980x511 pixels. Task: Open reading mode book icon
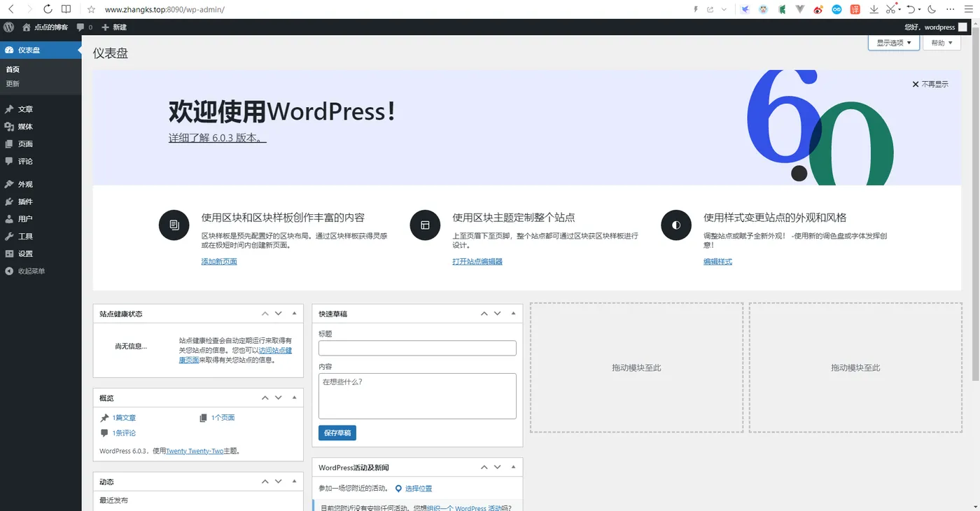(x=66, y=9)
